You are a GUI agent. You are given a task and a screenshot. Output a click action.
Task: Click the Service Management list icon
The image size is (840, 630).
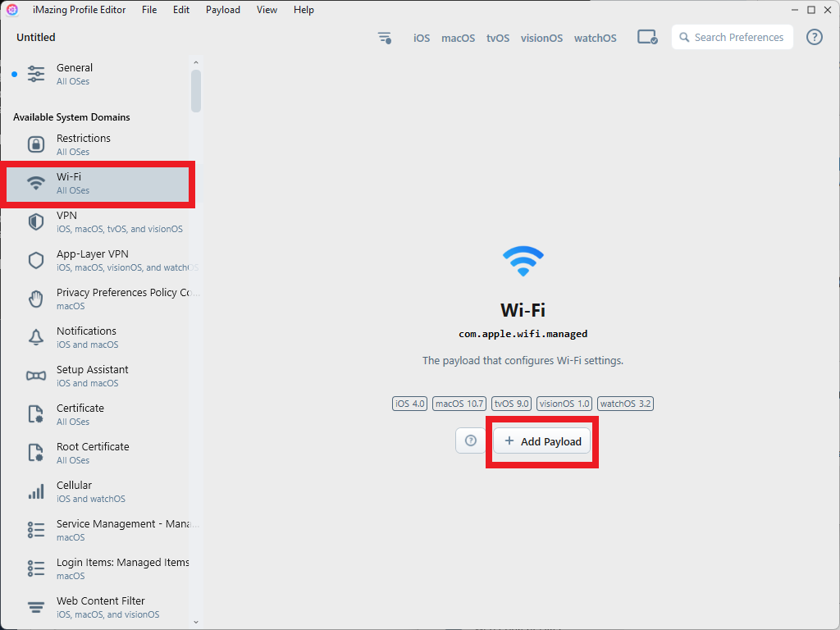tap(36, 530)
